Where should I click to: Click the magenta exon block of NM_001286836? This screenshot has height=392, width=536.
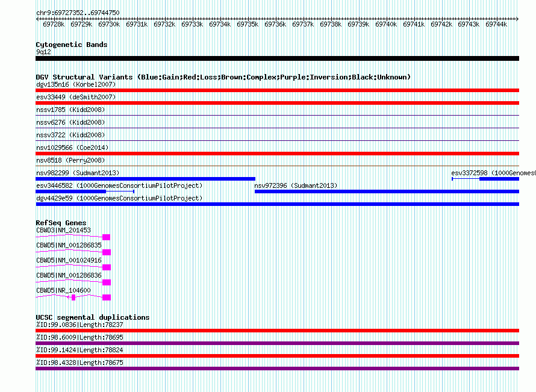[x=107, y=282]
